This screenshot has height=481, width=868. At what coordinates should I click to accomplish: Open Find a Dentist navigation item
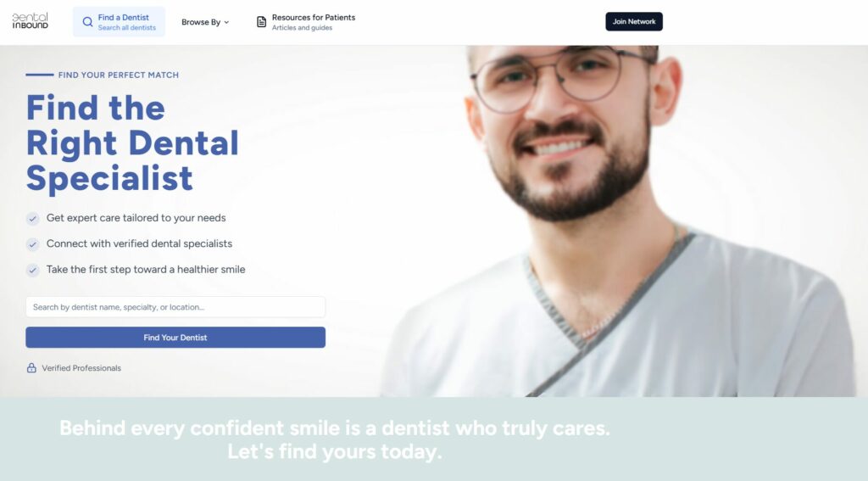(119, 22)
